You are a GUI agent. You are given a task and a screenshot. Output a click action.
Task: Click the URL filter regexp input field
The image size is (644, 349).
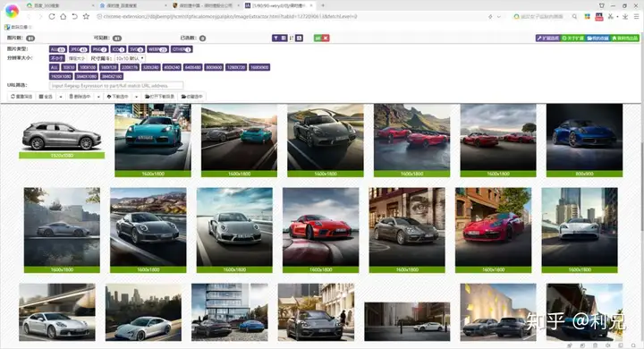116,86
